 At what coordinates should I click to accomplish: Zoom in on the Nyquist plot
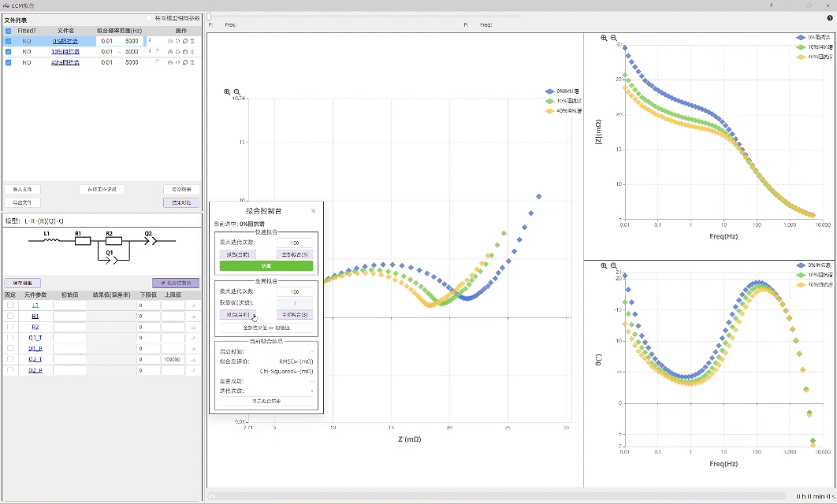coord(227,92)
